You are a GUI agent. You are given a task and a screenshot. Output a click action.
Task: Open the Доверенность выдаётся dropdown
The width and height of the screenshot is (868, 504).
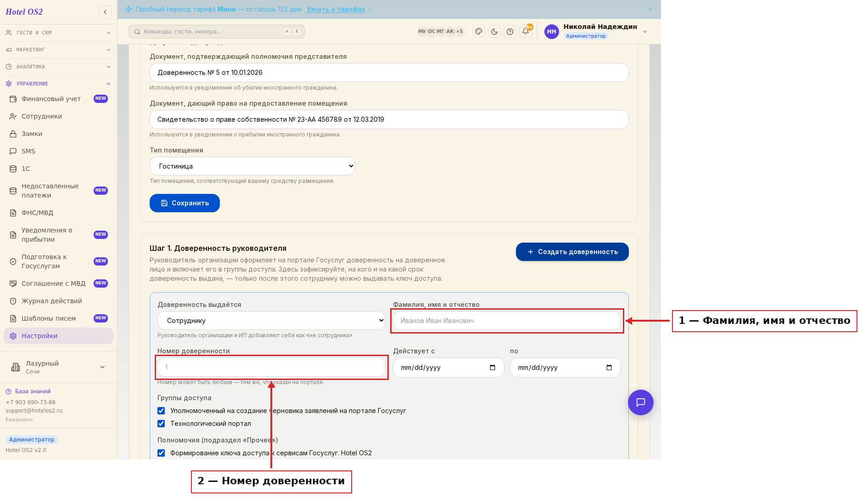(x=271, y=321)
